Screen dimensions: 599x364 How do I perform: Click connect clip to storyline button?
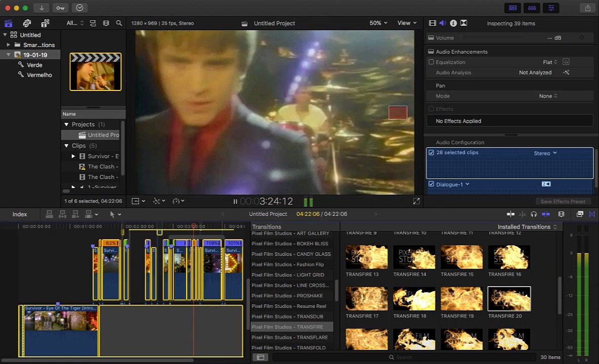pos(49,214)
